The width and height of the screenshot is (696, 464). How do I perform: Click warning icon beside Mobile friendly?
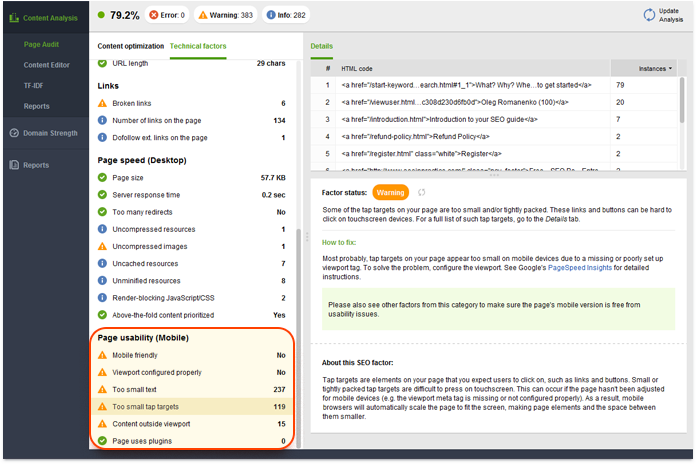(102, 355)
